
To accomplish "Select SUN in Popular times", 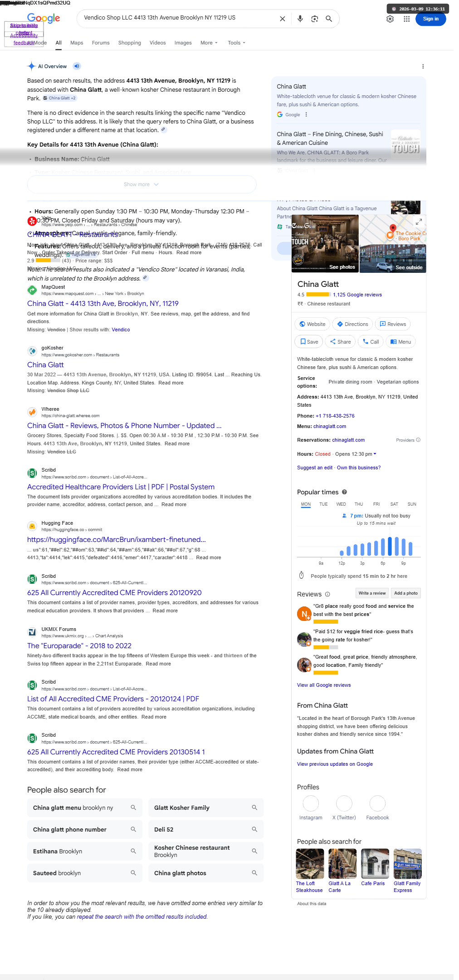I will pos(412,504).
